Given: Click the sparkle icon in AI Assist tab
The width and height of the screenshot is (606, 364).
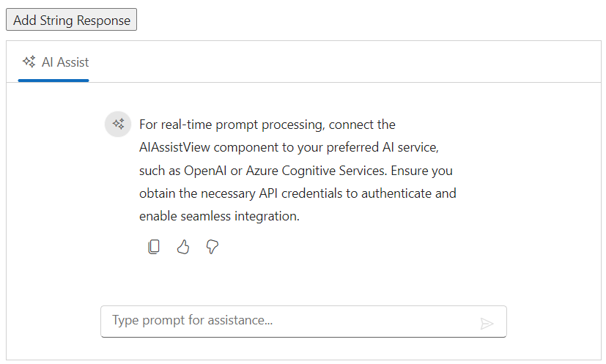Looking at the screenshot, I should [x=29, y=62].
